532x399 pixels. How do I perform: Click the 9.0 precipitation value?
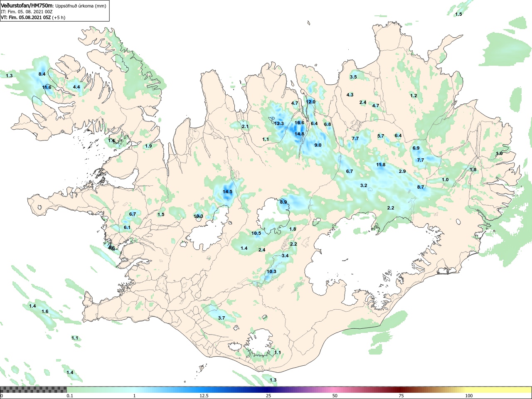point(318,145)
